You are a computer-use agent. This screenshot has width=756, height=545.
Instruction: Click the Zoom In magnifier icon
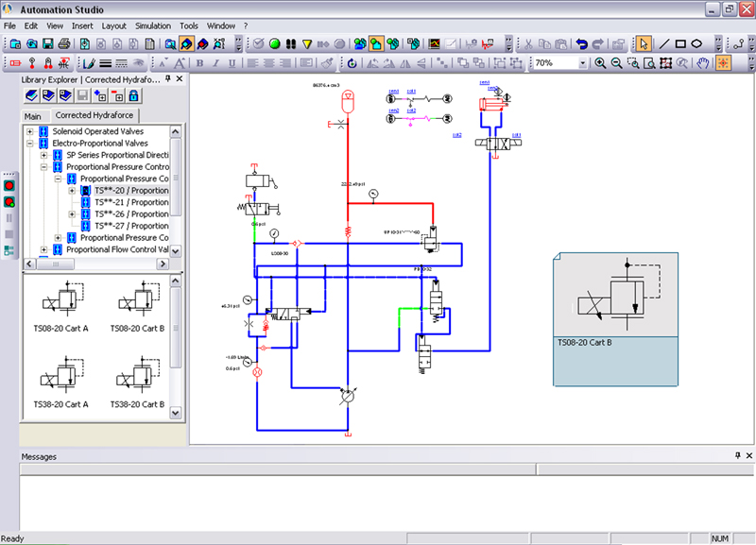tap(600, 60)
